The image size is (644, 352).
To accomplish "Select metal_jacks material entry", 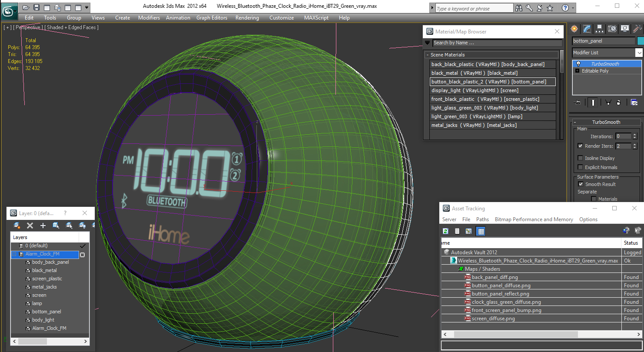I will click(493, 125).
